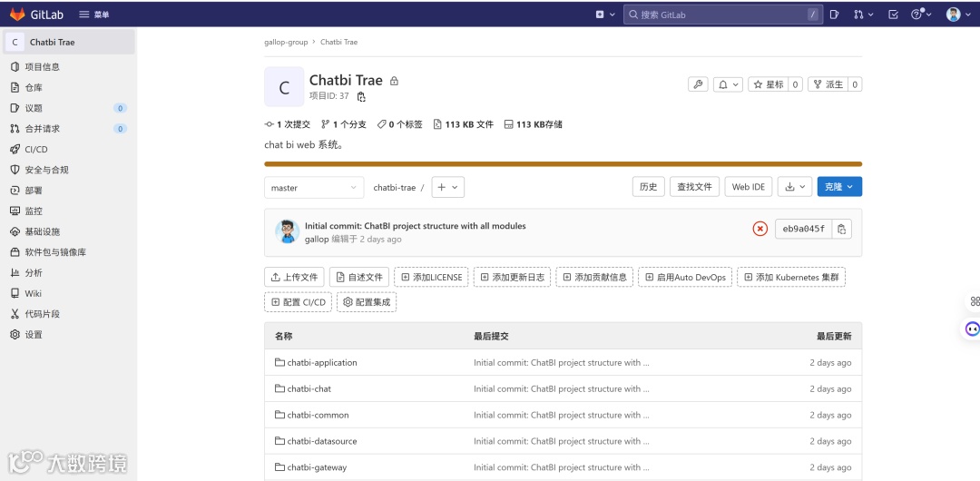The image size is (980, 481).
Task: Open the user avatar menu
Action: (957, 15)
